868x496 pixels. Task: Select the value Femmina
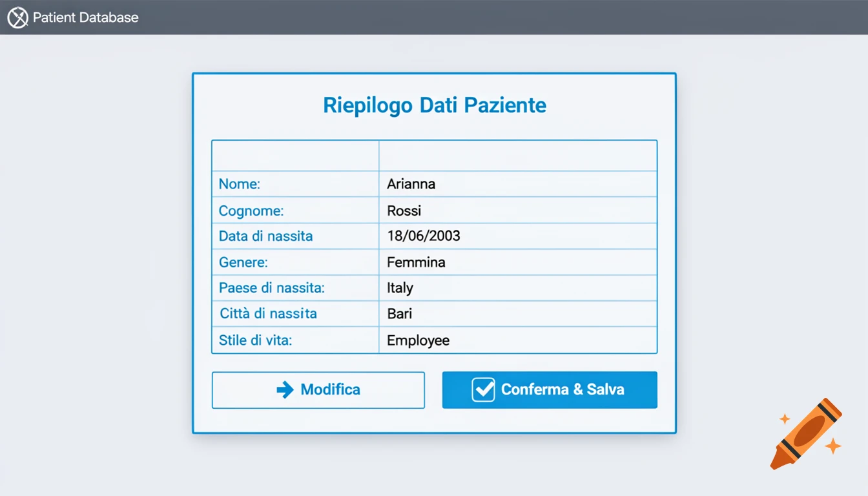pyautogui.click(x=417, y=262)
